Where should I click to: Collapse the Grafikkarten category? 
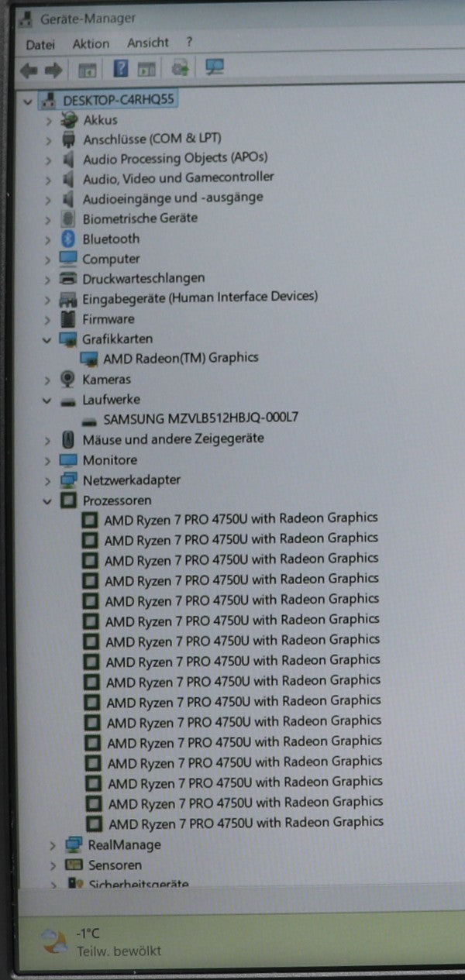[48, 339]
